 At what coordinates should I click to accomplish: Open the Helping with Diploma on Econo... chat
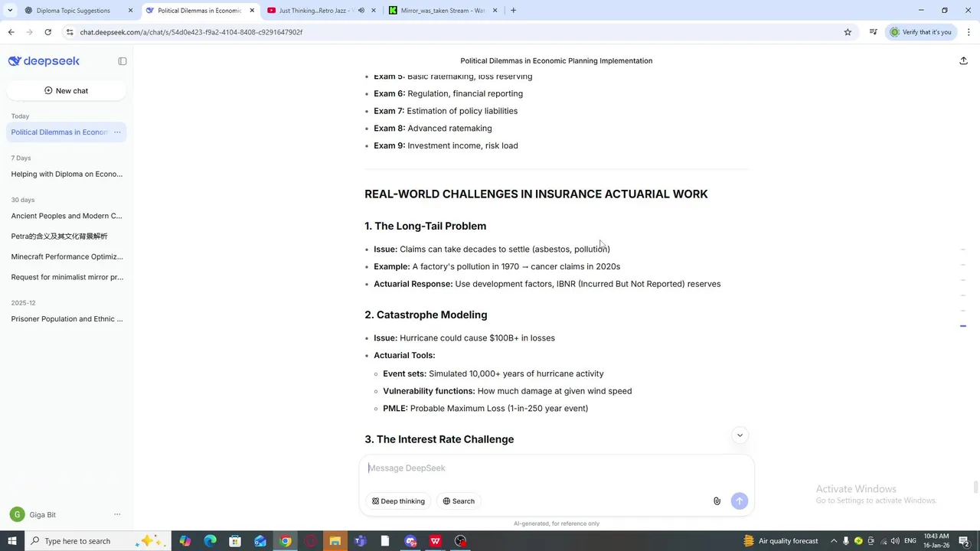pos(67,174)
